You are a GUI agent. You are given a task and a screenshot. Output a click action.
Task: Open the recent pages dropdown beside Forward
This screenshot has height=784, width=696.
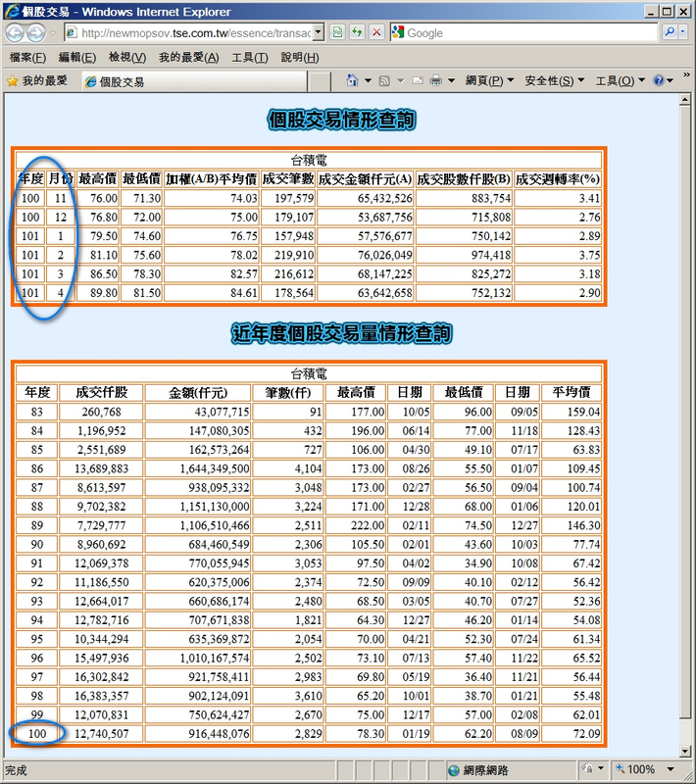(x=53, y=33)
